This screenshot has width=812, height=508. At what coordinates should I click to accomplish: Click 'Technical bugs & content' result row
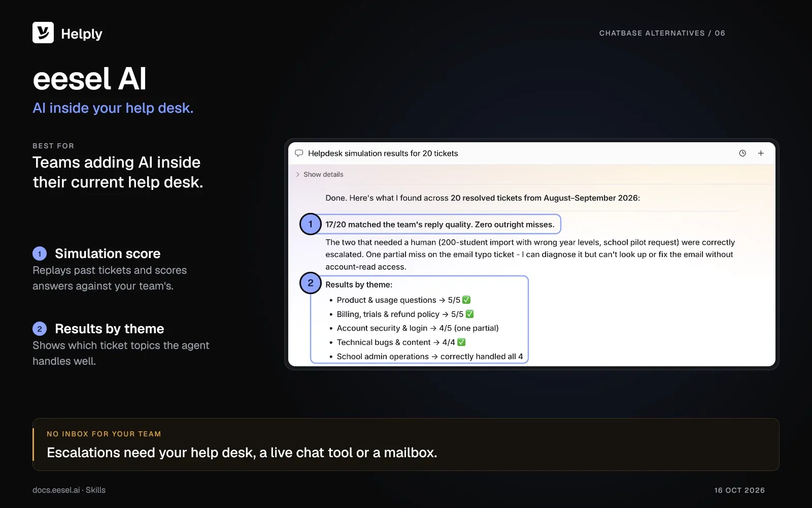(397, 342)
